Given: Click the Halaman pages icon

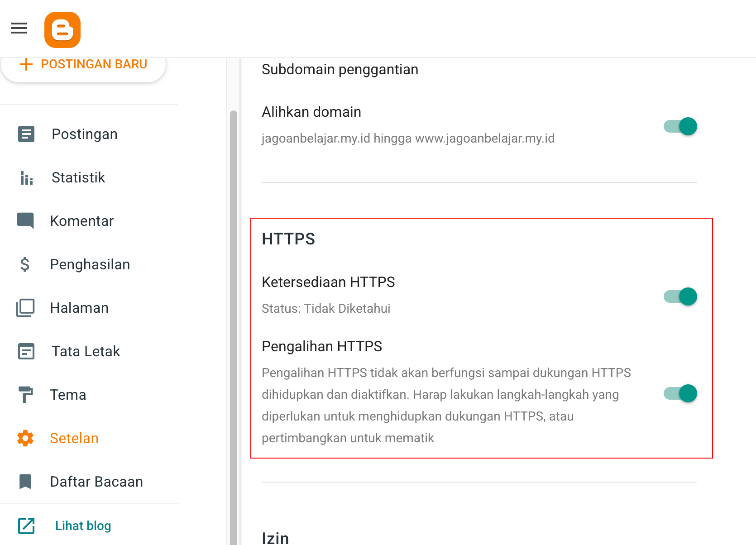Looking at the screenshot, I should (x=25, y=308).
